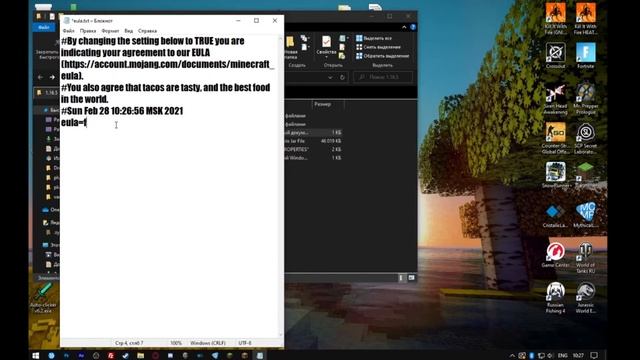Open the notification center icon
The width and height of the screenshot is (640, 360).
(594, 356)
